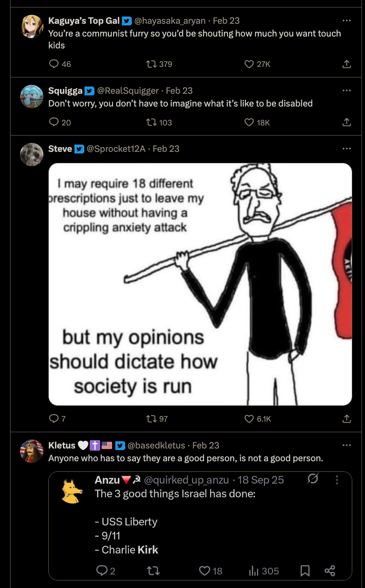Viewport: 365px width, 588px height.
Task: Reply to Kaguya's Top Gal's tweet
Action: tap(54, 64)
